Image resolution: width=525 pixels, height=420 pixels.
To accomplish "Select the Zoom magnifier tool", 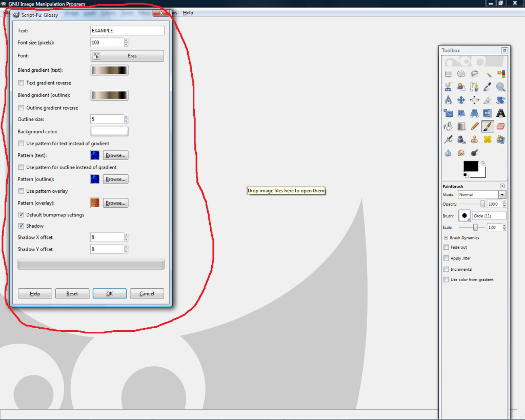I will tap(500, 87).
